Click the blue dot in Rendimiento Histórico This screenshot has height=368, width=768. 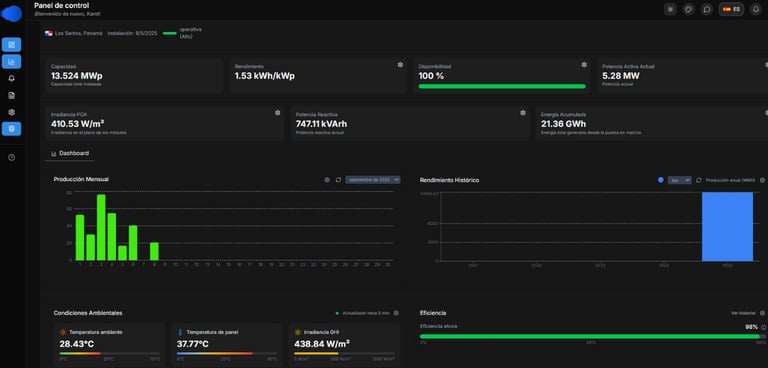coord(661,180)
